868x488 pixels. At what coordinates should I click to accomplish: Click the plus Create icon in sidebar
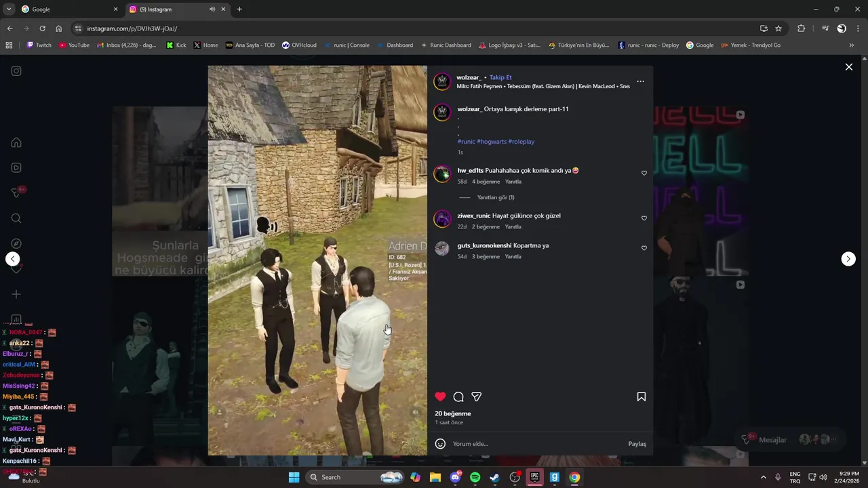click(16, 294)
